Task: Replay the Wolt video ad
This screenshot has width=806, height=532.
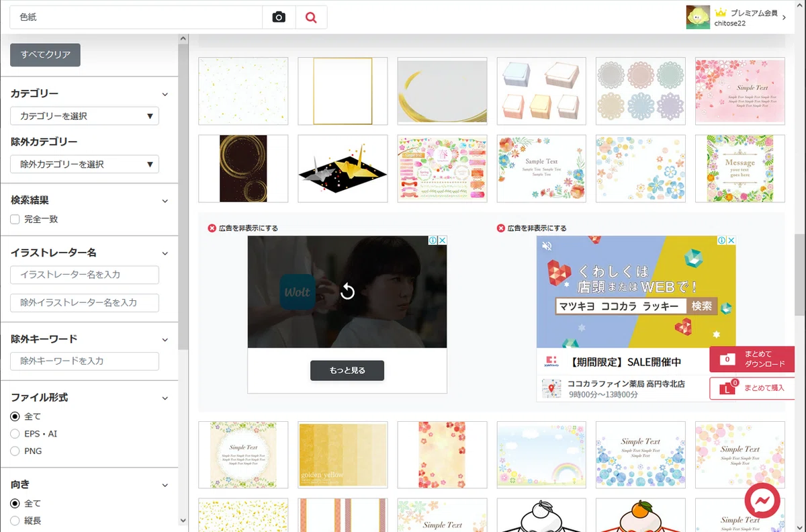Action: click(347, 292)
